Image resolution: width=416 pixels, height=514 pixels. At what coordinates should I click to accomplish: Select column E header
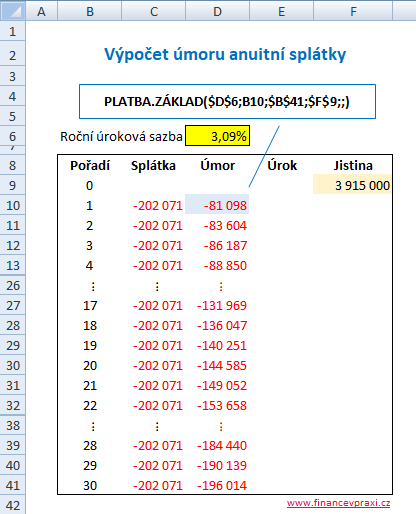pyautogui.click(x=281, y=11)
